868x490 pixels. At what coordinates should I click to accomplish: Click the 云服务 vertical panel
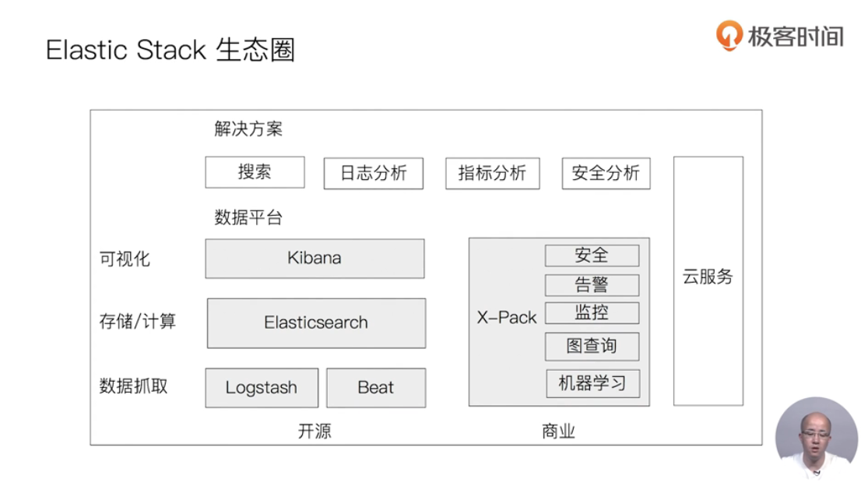click(708, 280)
